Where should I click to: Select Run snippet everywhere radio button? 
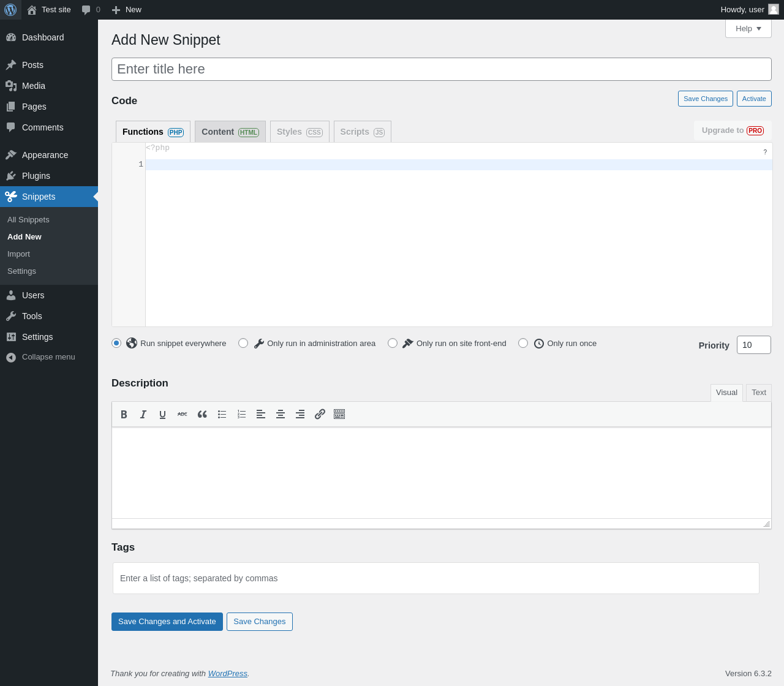116,343
